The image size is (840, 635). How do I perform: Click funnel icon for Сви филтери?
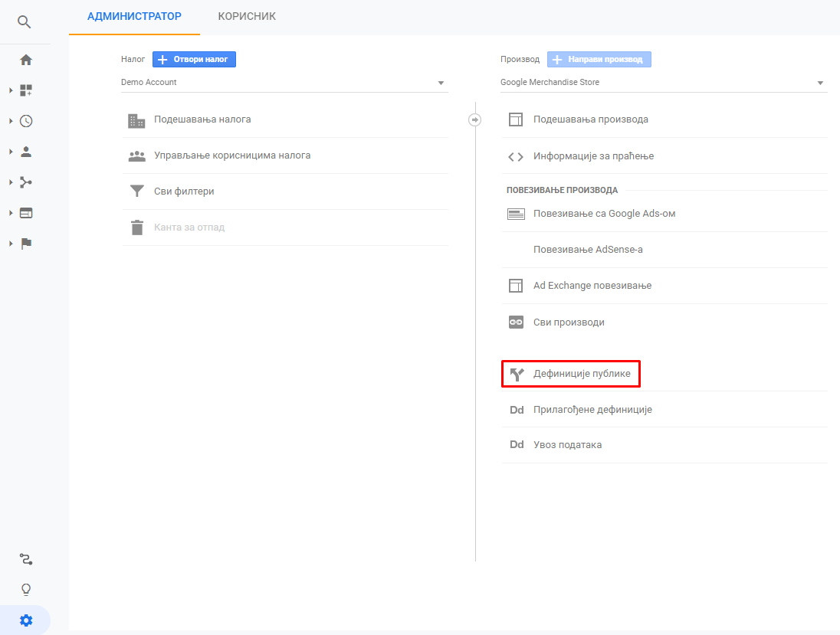137,191
